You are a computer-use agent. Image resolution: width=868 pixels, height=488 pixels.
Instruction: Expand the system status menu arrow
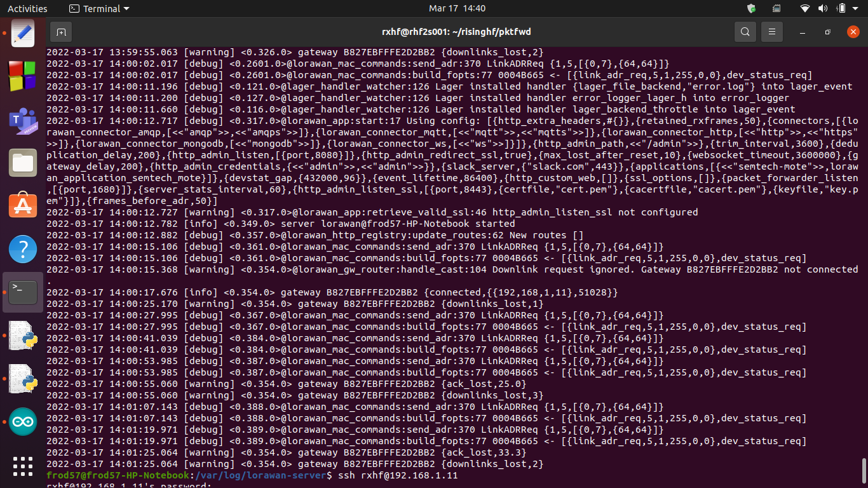tap(855, 8)
